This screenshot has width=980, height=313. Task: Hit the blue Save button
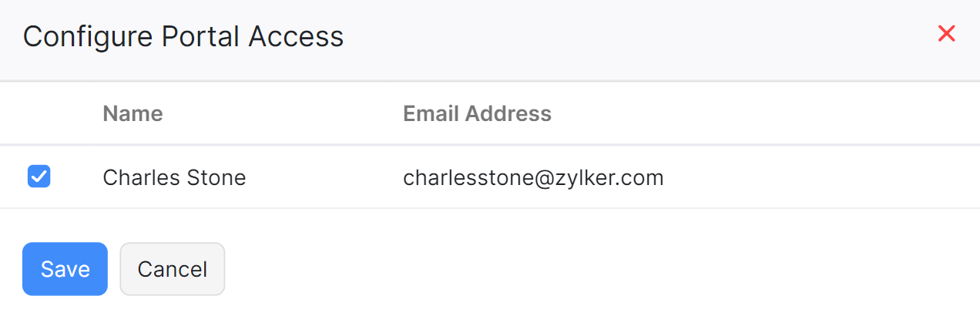point(65,269)
